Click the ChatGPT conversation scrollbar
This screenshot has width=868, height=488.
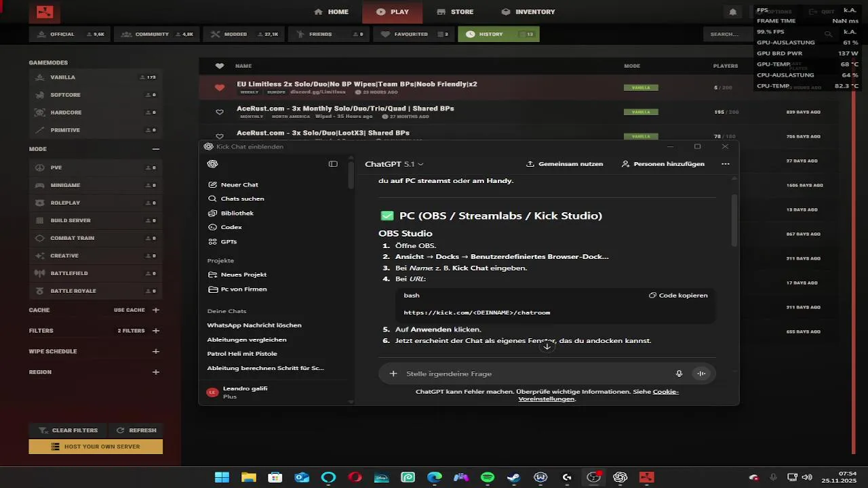734,220
